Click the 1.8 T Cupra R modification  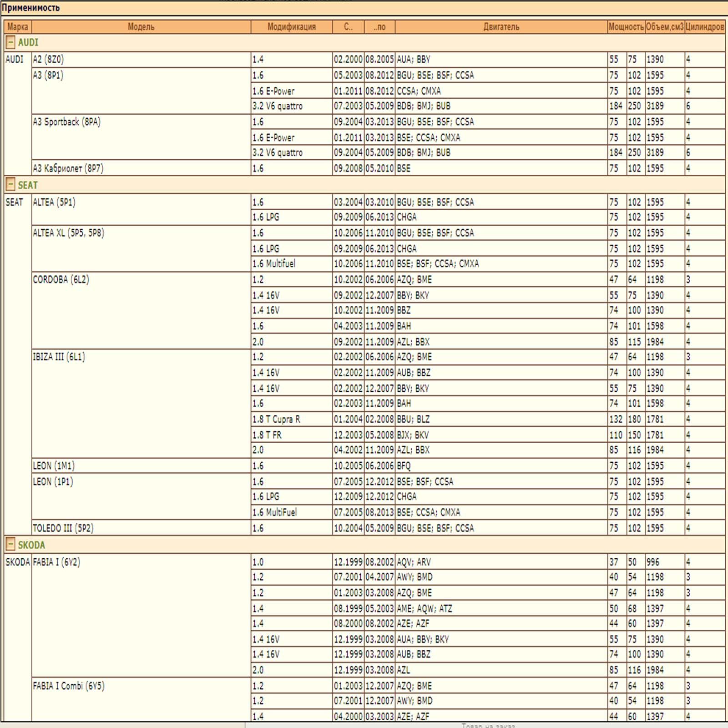pos(276,419)
